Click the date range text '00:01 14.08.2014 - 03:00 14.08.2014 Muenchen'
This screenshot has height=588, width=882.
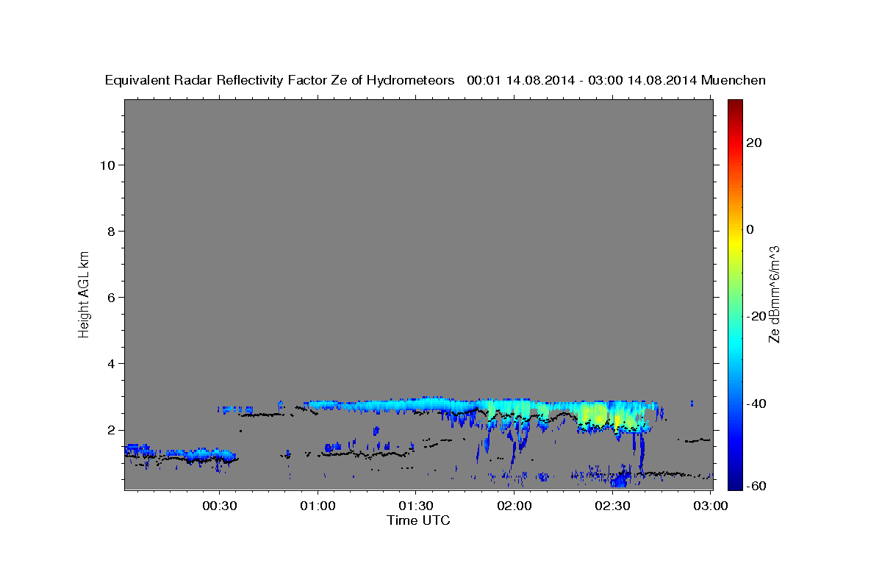point(616,80)
